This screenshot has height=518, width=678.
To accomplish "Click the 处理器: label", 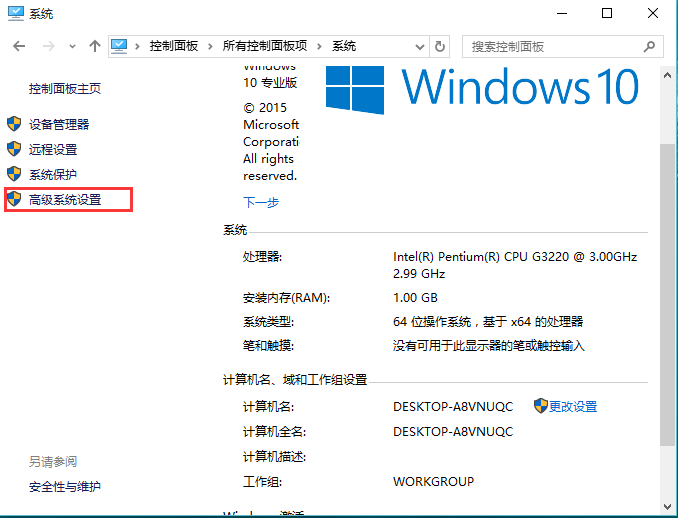I will (262, 257).
